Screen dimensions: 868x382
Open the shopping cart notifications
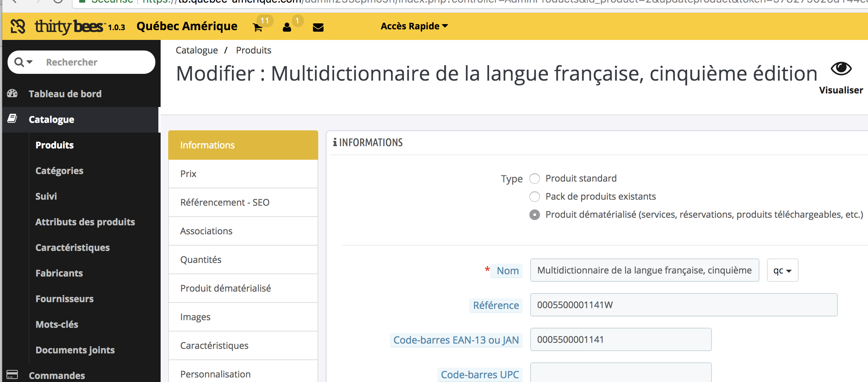(x=258, y=27)
